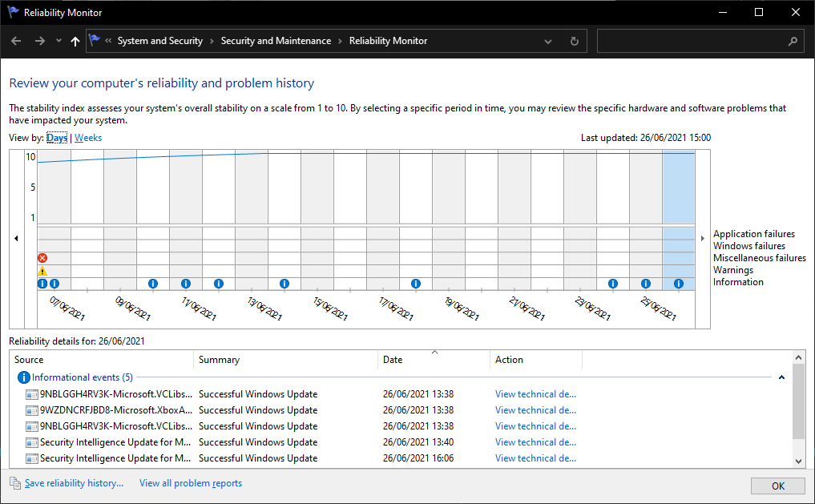Expand the double-chevron breadcrumb overflow
The height and width of the screenshot is (504, 815).
[x=108, y=41]
